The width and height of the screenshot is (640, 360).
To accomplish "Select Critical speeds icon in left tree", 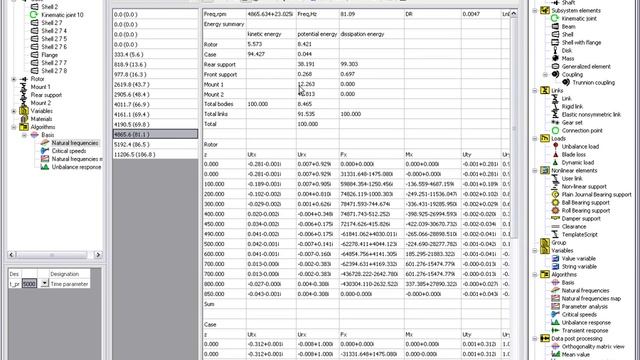I will (45, 151).
